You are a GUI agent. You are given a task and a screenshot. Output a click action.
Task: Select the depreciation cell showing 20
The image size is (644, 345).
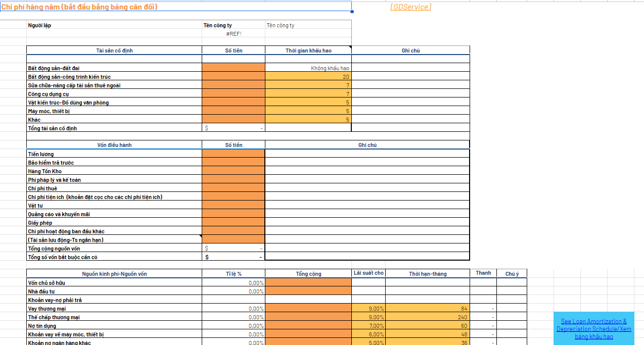point(308,77)
